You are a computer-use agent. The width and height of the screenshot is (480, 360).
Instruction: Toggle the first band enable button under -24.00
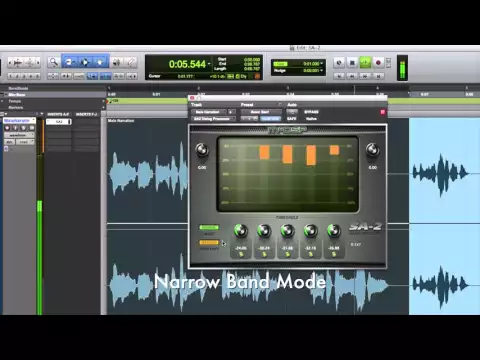coord(241,255)
